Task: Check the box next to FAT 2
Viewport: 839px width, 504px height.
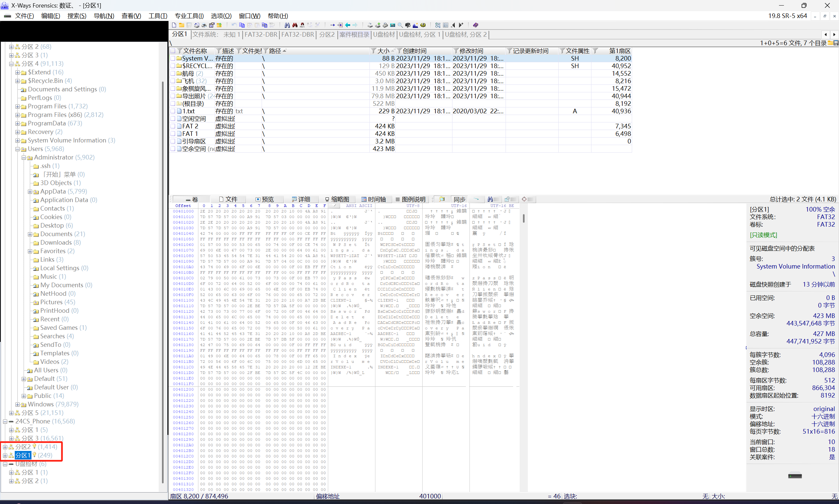Action: point(173,126)
